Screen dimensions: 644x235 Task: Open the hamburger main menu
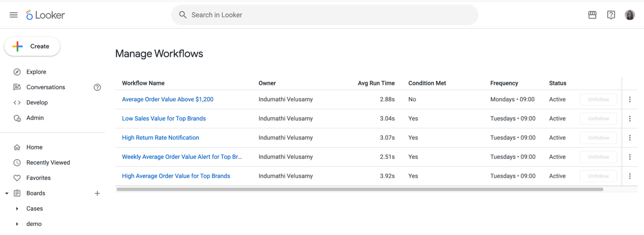(x=13, y=15)
